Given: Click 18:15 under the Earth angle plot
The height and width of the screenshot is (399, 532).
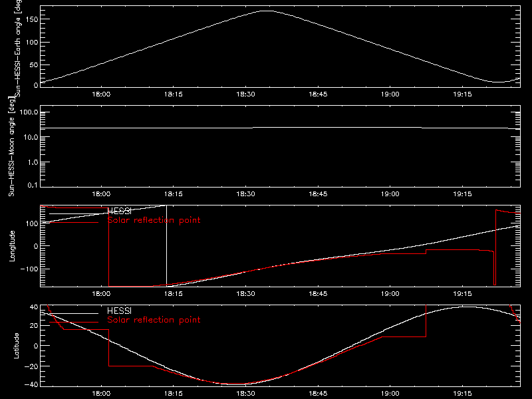Looking at the screenshot, I should click(x=174, y=94).
